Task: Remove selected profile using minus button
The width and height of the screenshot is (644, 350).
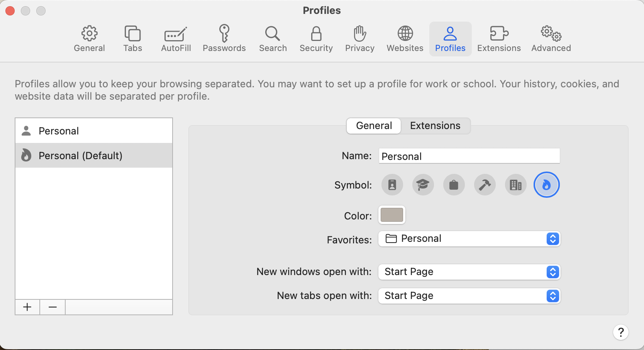Action: [52, 307]
